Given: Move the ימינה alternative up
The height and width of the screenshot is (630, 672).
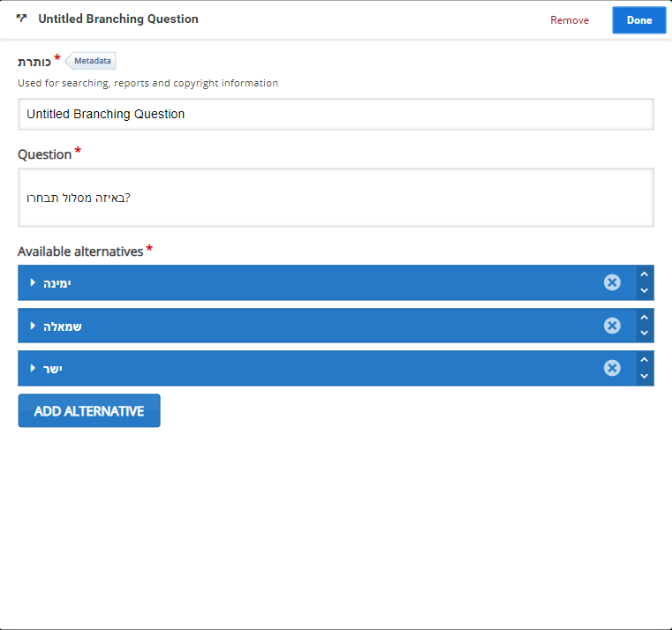Looking at the screenshot, I should pos(645,274).
